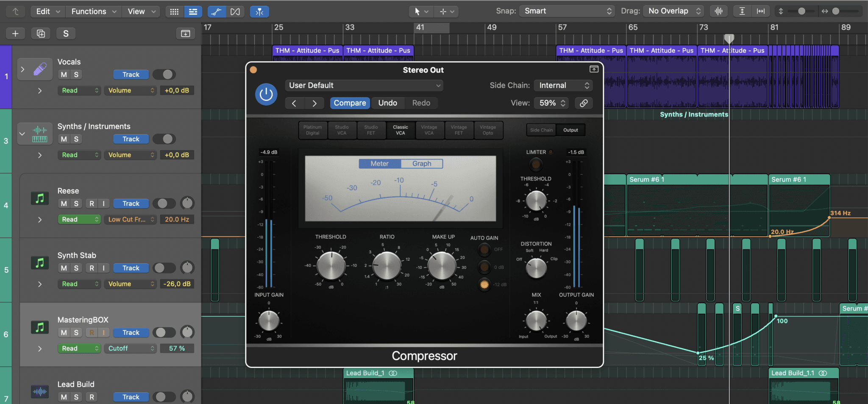Click the plugin link chain icon
The height and width of the screenshot is (404, 868).
click(x=584, y=103)
